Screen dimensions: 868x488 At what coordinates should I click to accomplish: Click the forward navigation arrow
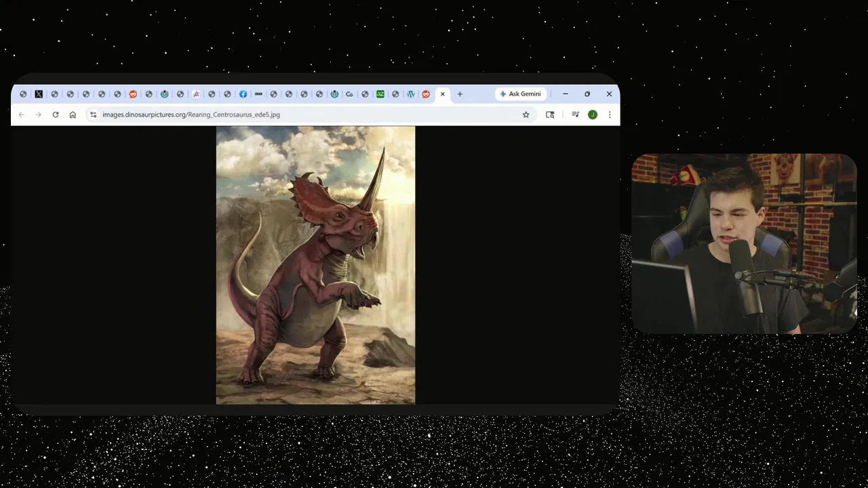pos(38,115)
